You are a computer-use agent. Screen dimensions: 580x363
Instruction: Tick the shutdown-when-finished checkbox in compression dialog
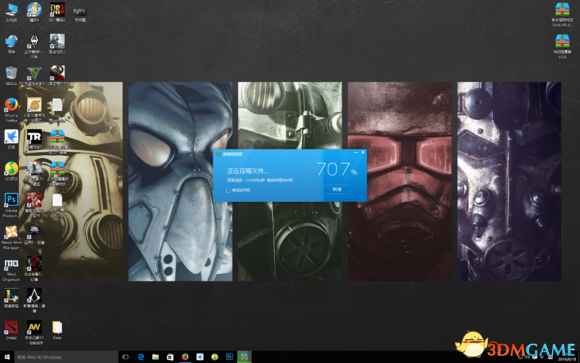(228, 190)
